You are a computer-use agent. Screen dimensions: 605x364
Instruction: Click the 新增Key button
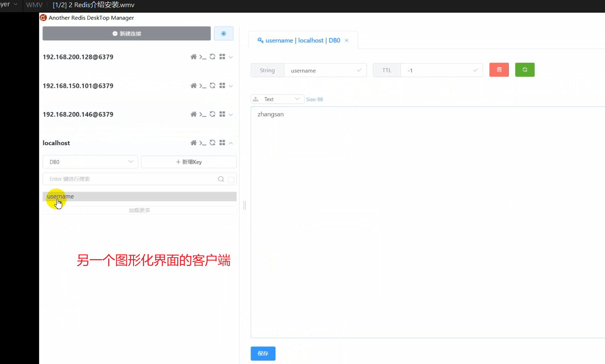189,162
